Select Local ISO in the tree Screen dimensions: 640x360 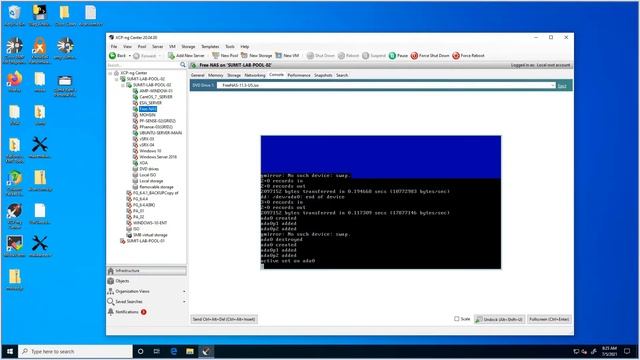[148, 175]
